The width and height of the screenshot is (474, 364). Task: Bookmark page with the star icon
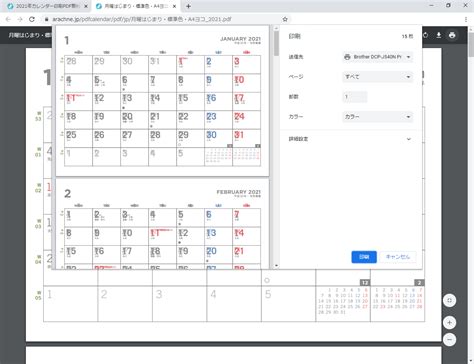285,19
